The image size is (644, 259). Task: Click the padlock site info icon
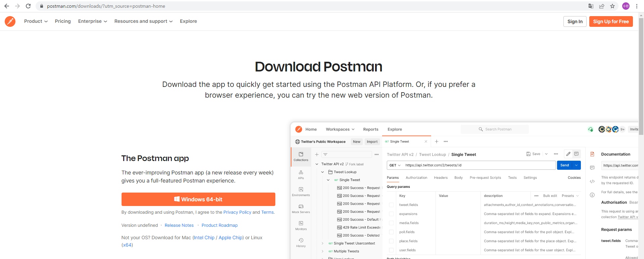[x=42, y=6]
